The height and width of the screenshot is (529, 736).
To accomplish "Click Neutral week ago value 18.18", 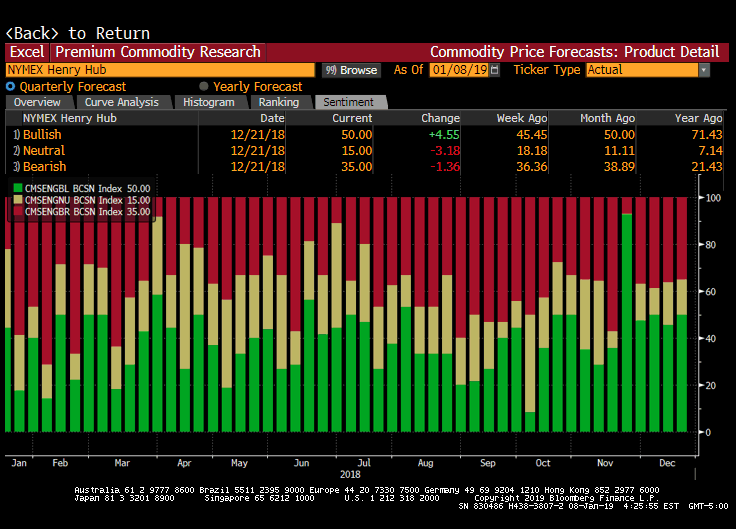I will click(x=532, y=151).
